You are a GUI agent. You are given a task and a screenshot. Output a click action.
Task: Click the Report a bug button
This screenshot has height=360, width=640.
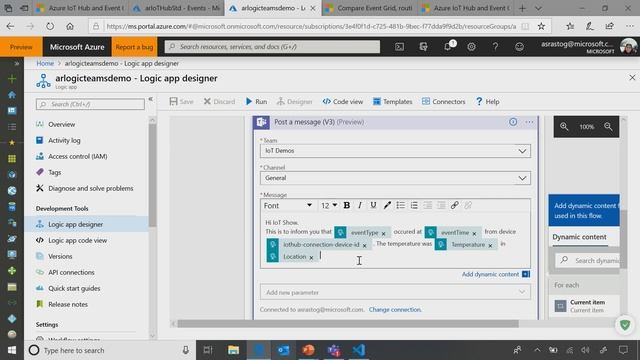coord(134,47)
